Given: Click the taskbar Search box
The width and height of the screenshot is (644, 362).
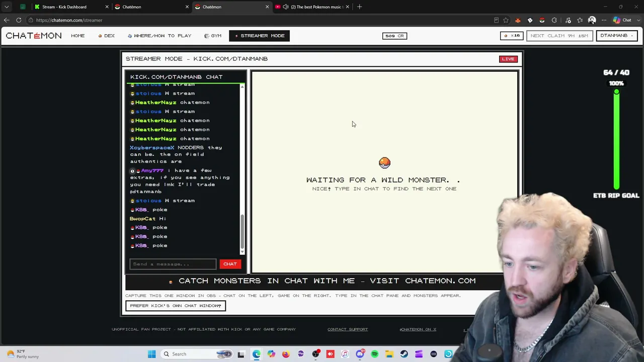Looking at the screenshot, I should 197,354.
